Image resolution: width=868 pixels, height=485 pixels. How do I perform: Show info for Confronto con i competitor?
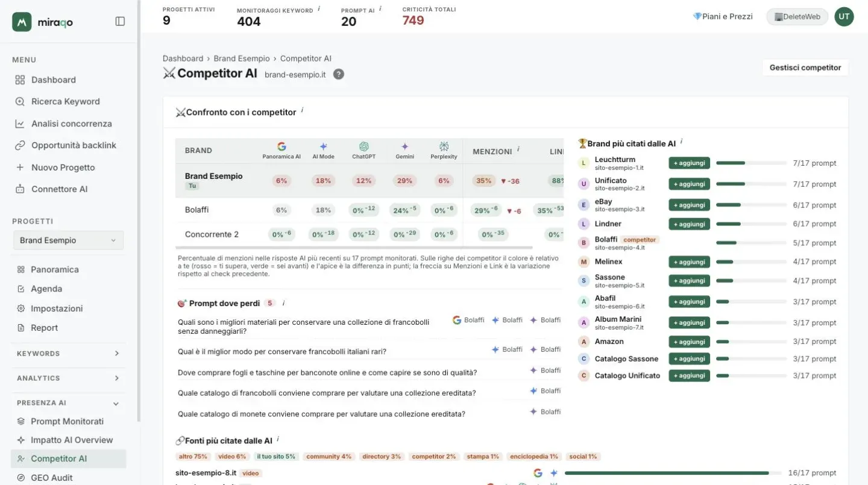click(x=302, y=111)
